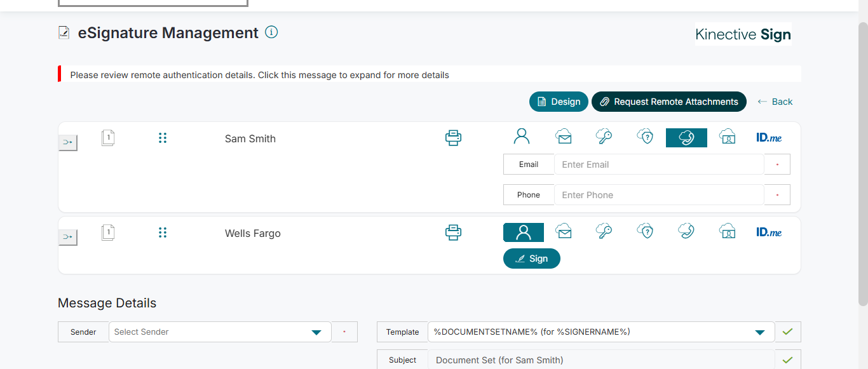This screenshot has height=369, width=868.
Task: Open the Select Sender dropdown
Action: (220, 332)
